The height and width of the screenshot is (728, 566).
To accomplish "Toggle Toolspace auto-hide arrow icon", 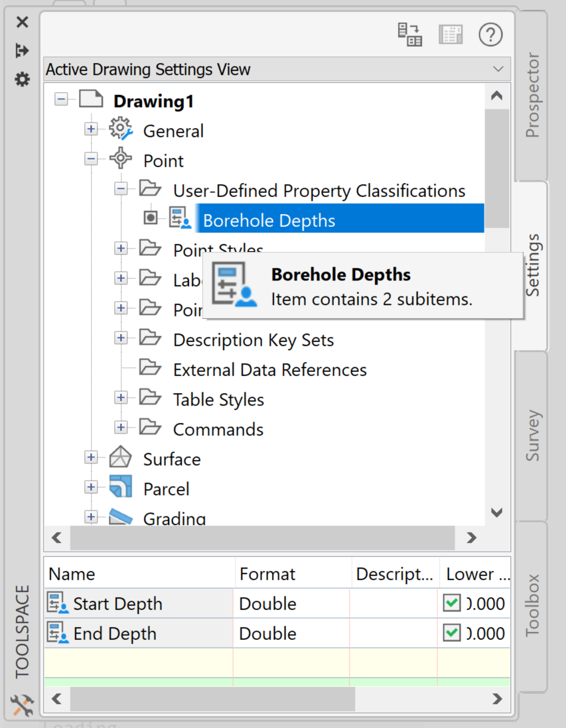I will (x=22, y=50).
